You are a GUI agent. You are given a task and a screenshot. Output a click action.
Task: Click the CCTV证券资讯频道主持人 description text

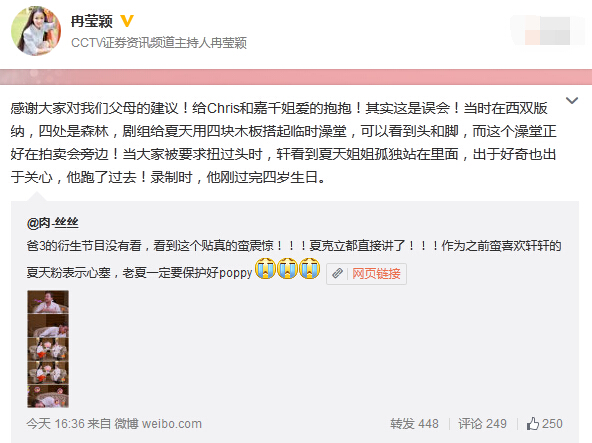(x=140, y=43)
